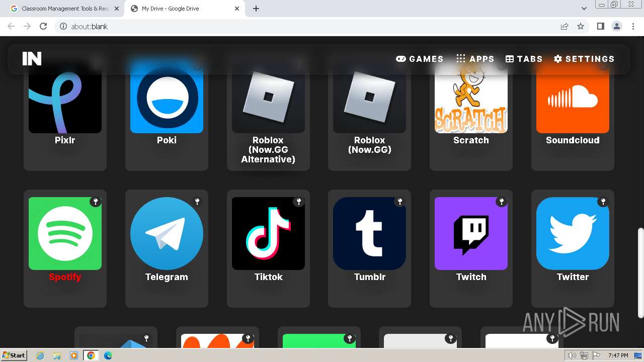Pin the Tiktok app
The width and height of the screenshot is (644, 362).
pos(299,202)
